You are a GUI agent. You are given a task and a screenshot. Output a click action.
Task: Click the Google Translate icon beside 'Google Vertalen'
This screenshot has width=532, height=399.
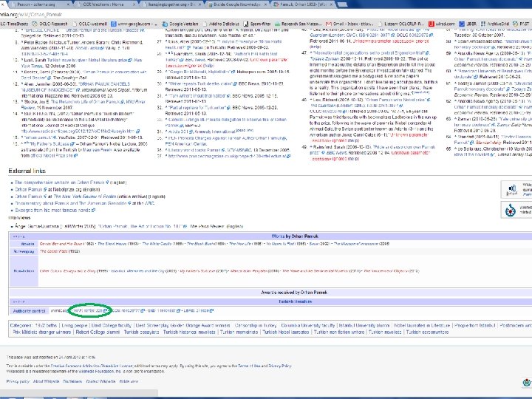pos(165,24)
